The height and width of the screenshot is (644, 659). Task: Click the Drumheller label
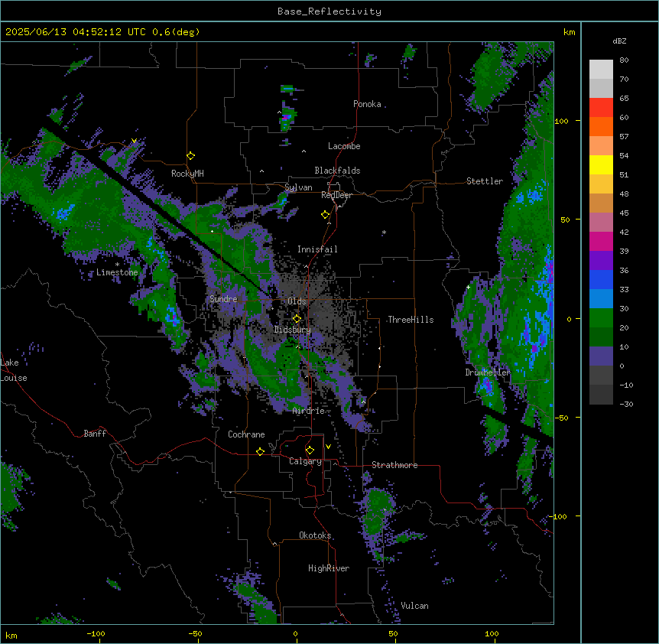tap(488, 372)
